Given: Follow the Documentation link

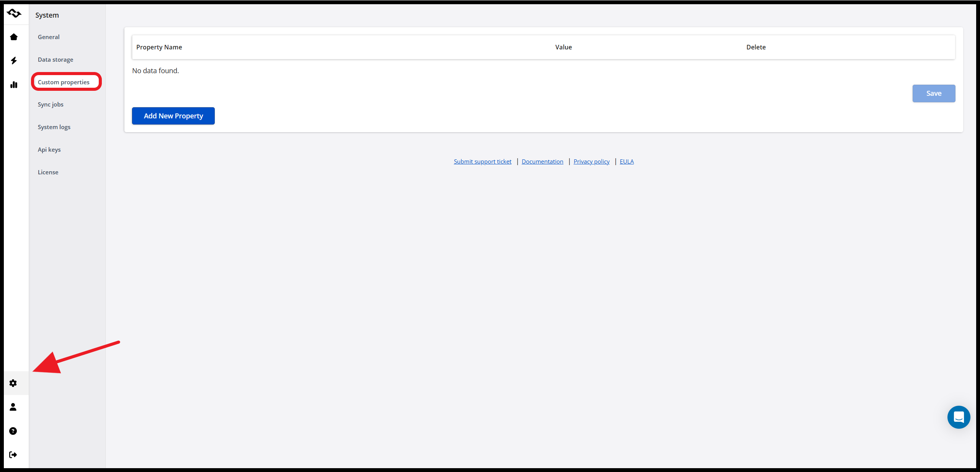Looking at the screenshot, I should click(542, 162).
